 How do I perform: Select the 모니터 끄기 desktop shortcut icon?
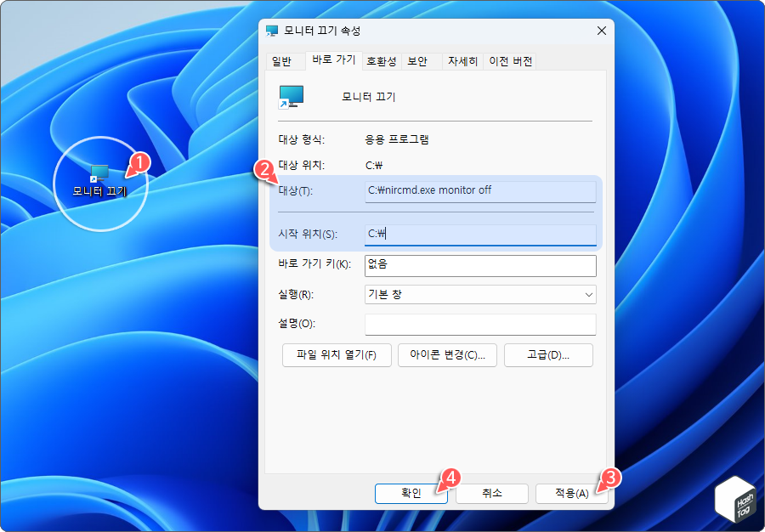[101, 176]
